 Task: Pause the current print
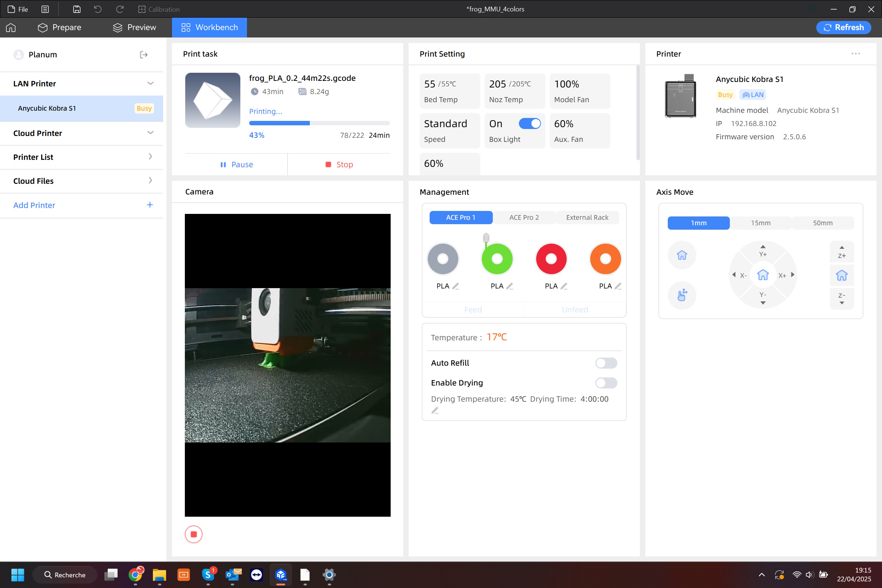coord(236,165)
